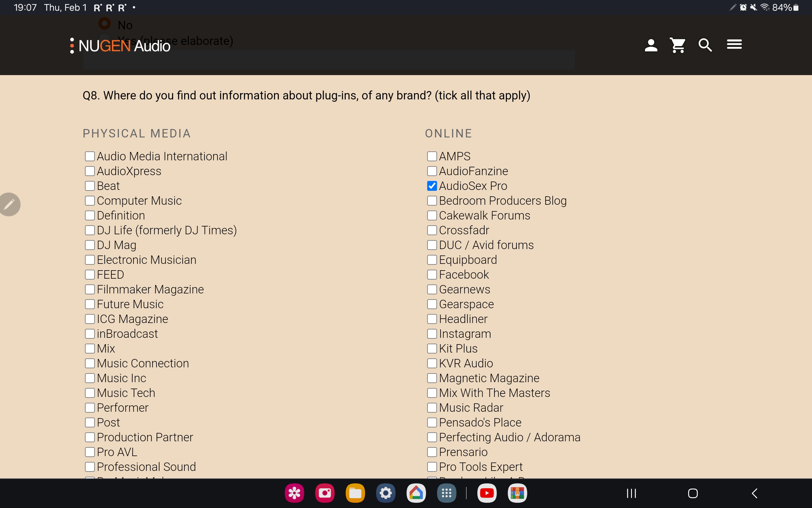Tick the Gearspace checkbox

432,304
